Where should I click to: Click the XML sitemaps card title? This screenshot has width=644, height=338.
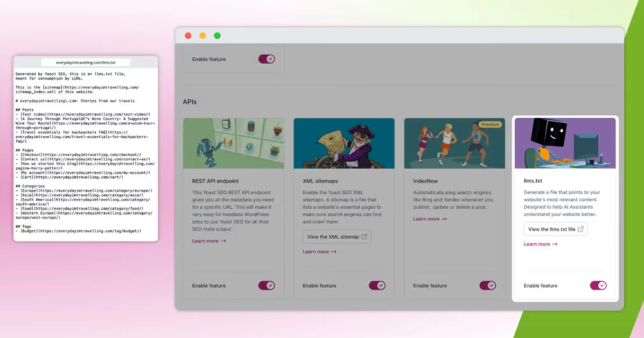[x=320, y=181]
